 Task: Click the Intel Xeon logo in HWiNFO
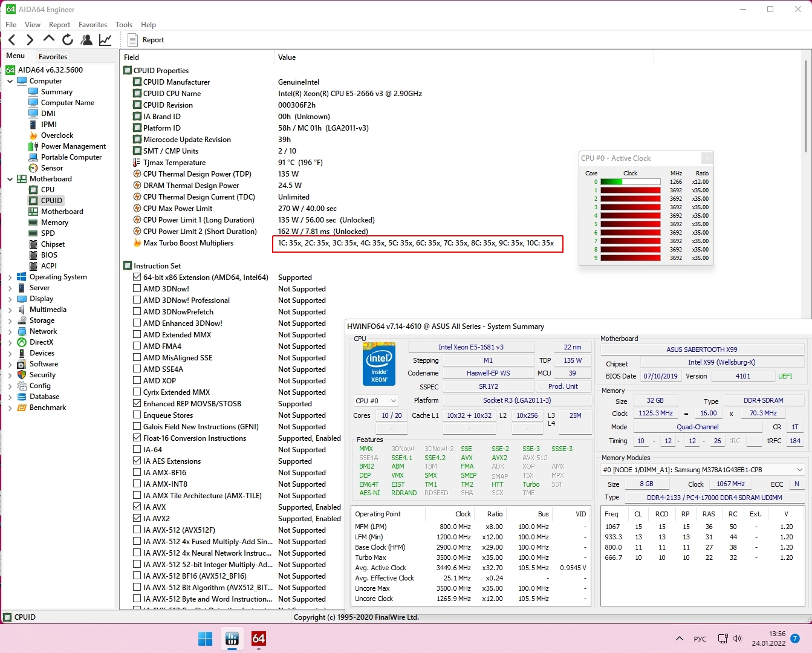[x=379, y=364]
